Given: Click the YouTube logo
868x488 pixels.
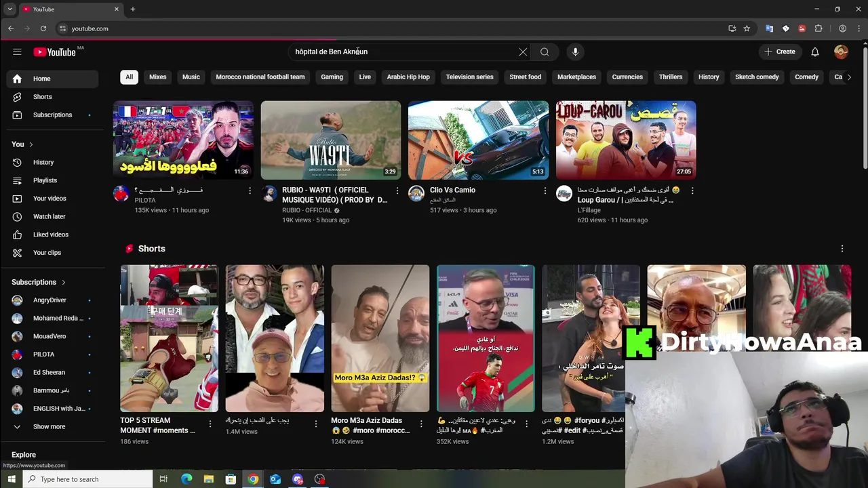Looking at the screenshot, I should [54, 52].
